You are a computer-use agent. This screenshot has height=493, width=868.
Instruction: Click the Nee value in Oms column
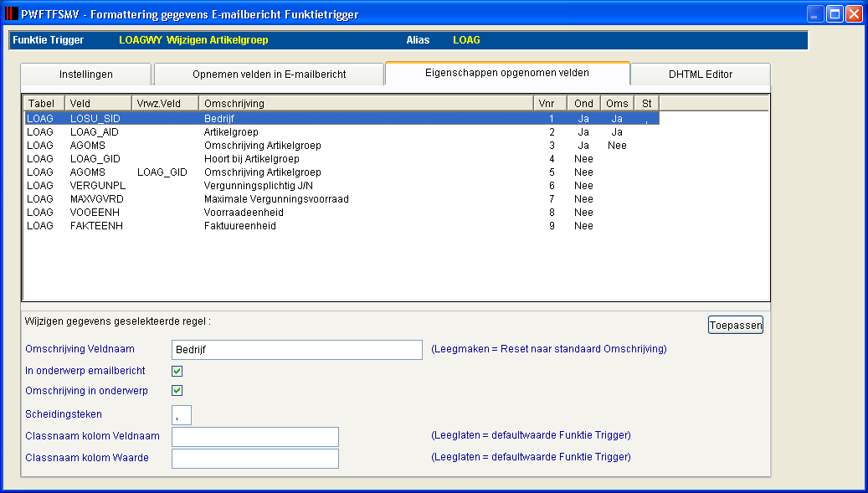(617, 146)
